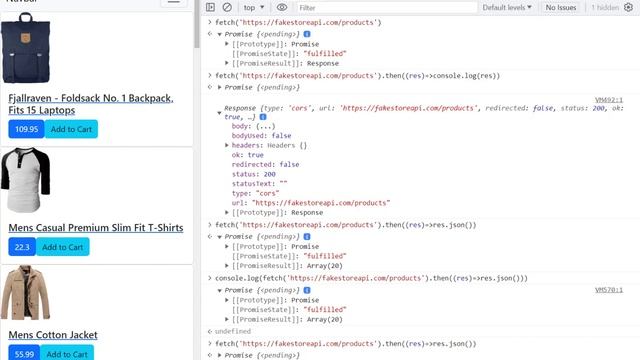Open the top JavaScript context dropdown
The image size is (640, 360).
(254, 7)
